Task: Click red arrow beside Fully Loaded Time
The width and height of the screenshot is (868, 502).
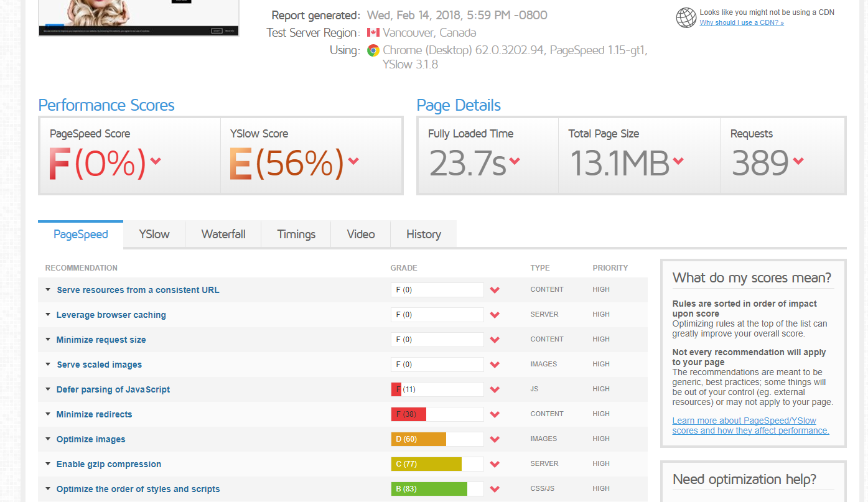Action: click(x=515, y=162)
